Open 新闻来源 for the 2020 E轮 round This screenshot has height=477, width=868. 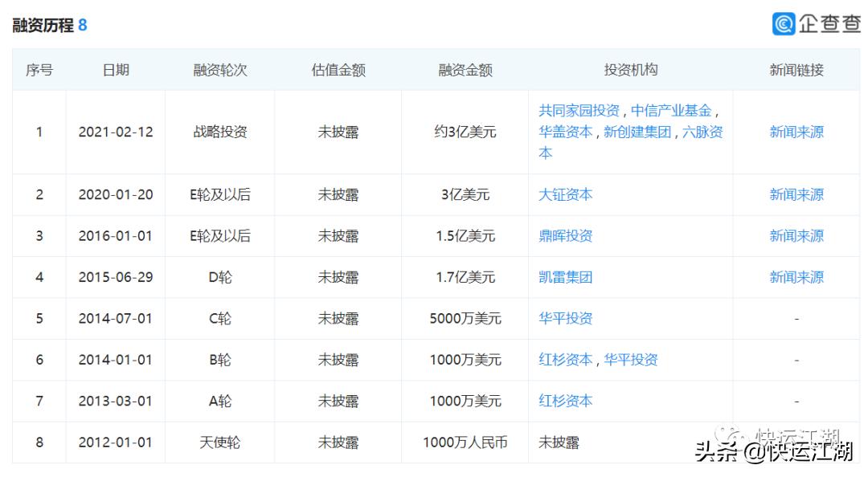(796, 194)
